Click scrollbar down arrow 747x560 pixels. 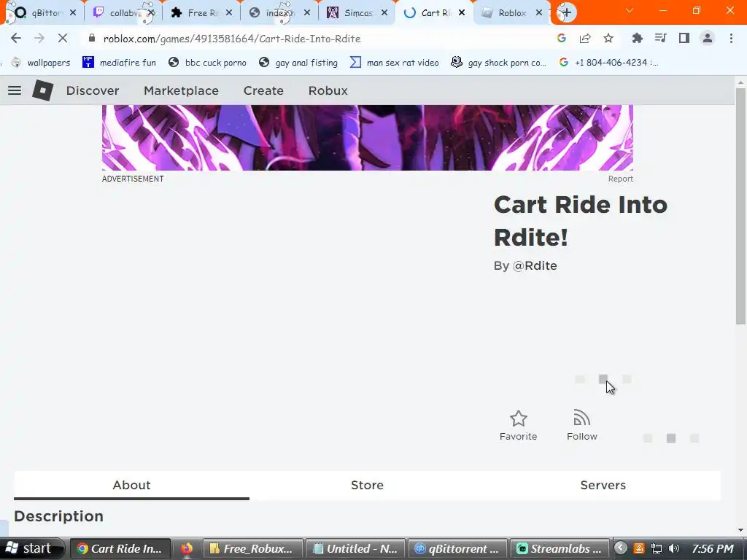coord(740,529)
